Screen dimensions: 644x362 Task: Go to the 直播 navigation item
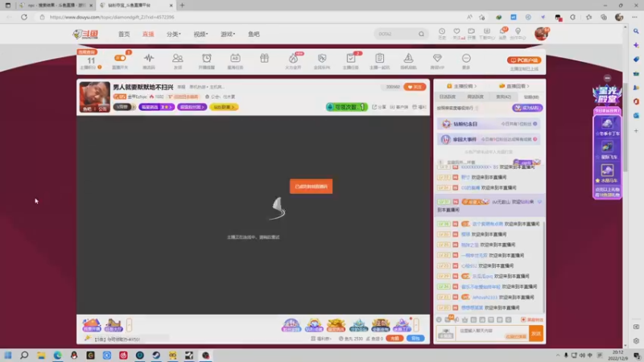pyautogui.click(x=148, y=34)
